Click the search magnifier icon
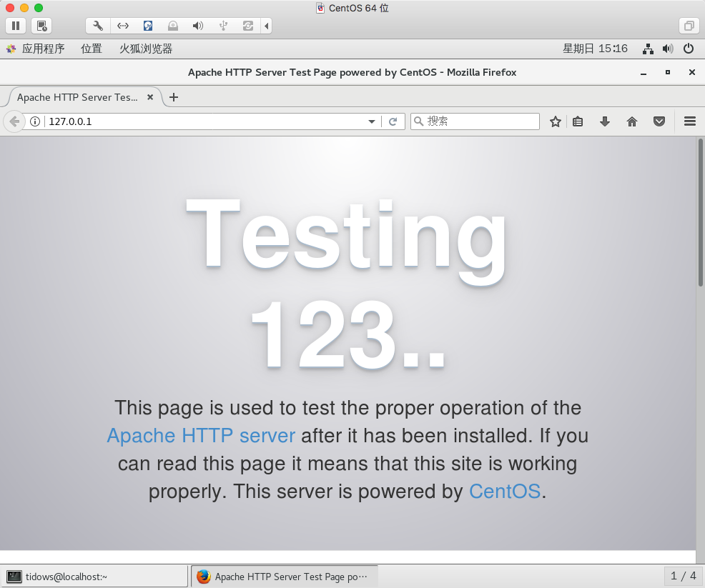 coord(418,121)
